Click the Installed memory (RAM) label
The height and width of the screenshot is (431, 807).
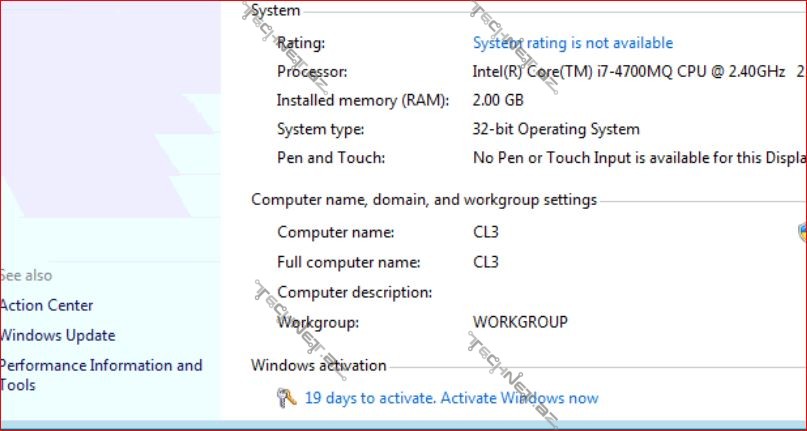(362, 100)
